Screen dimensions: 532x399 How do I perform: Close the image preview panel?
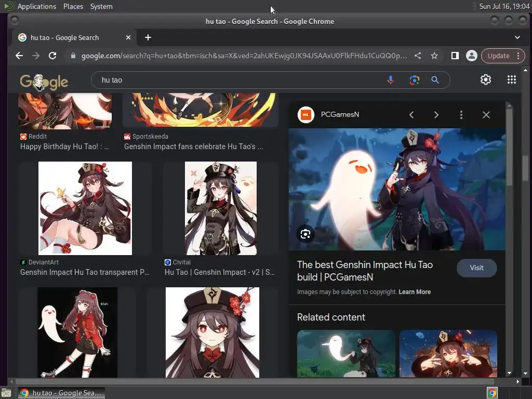486,115
